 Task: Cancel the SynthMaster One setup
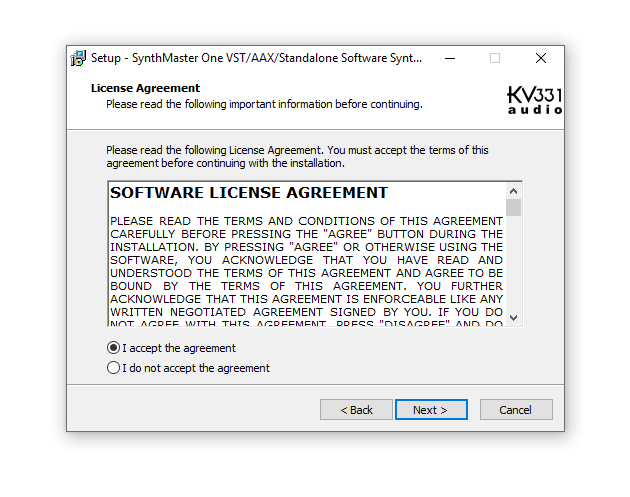[x=516, y=410]
